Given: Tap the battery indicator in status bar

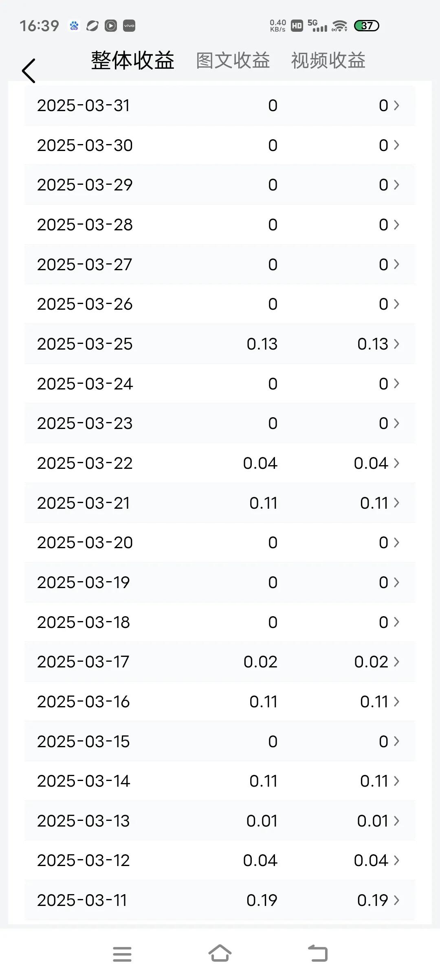Looking at the screenshot, I should tap(367, 26).
